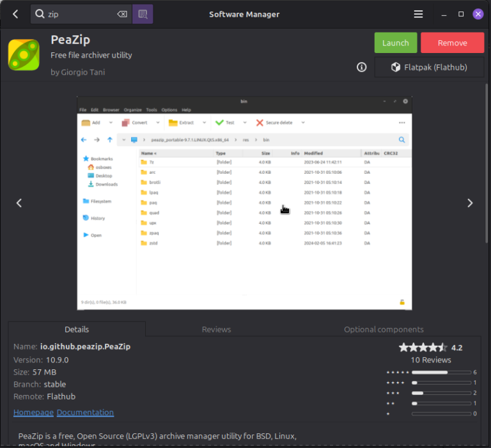Screen dimensions: 491x448
Task: Toggle the search in descriptions button
Action: tap(143, 14)
